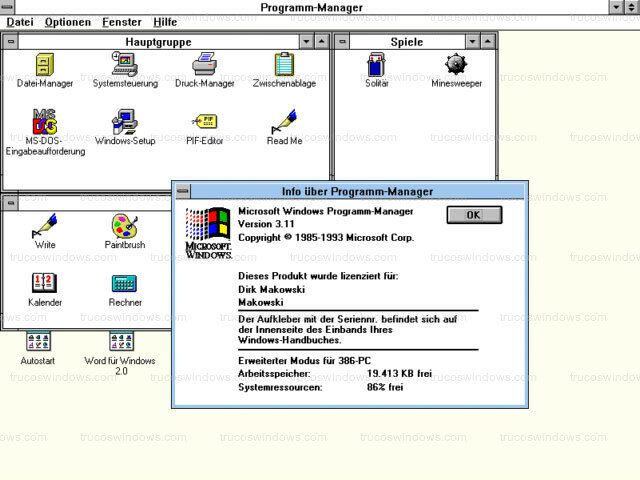Click the Hauptgruppe title bar

[x=159, y=42]
